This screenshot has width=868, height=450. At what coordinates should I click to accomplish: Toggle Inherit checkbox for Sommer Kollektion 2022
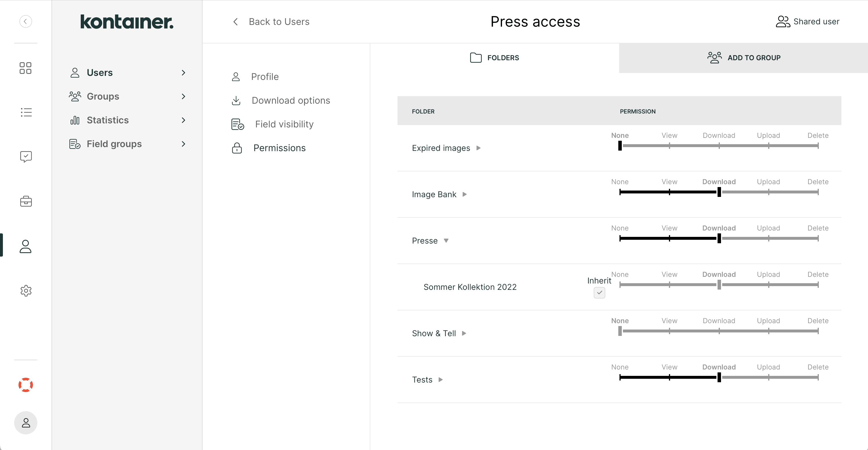click(599, 293)
